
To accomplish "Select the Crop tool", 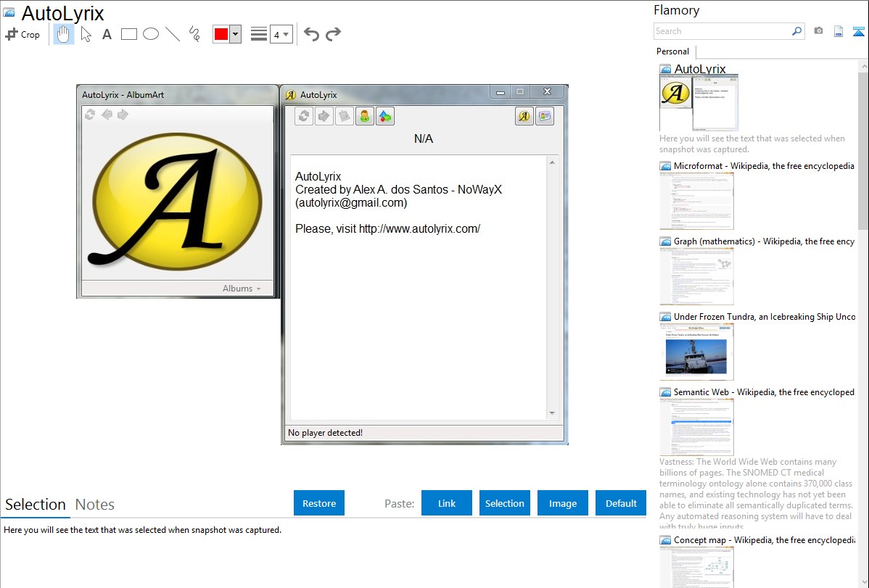I will tap(22, 34).
